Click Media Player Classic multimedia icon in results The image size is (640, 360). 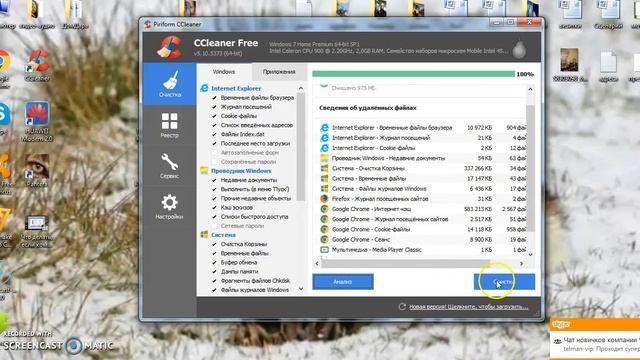324,249
